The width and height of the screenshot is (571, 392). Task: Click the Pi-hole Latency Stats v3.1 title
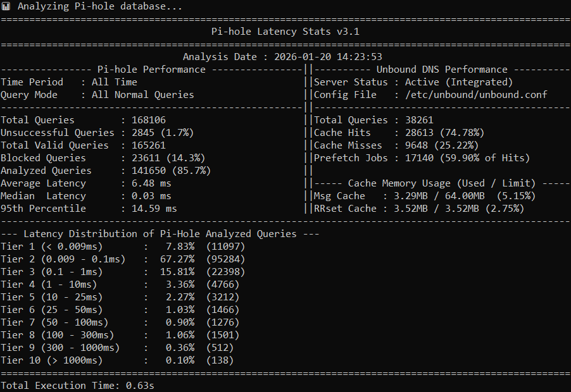pos(285,32)
